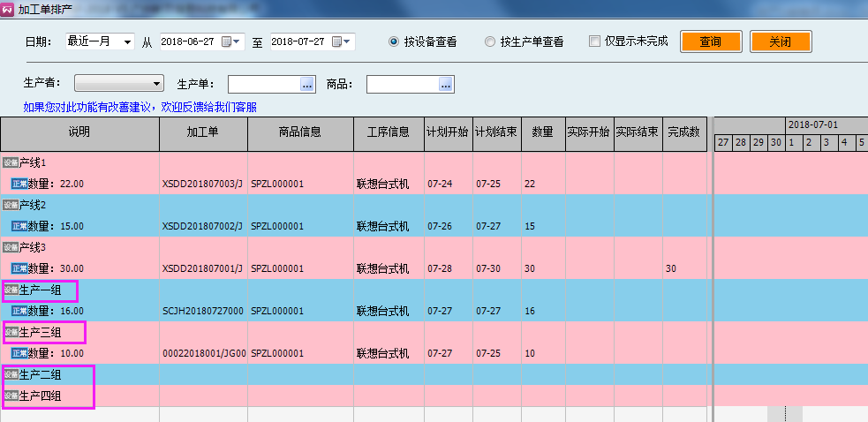The image size is (868, 422).
Task: Click the horizontal scrollbar under the timeline
Action: tap(784, 414)
